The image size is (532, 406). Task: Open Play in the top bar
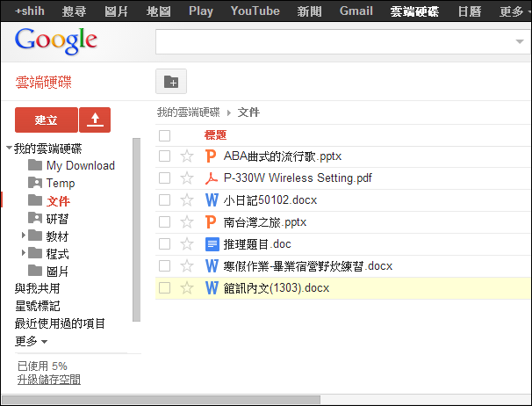[201, 11]
